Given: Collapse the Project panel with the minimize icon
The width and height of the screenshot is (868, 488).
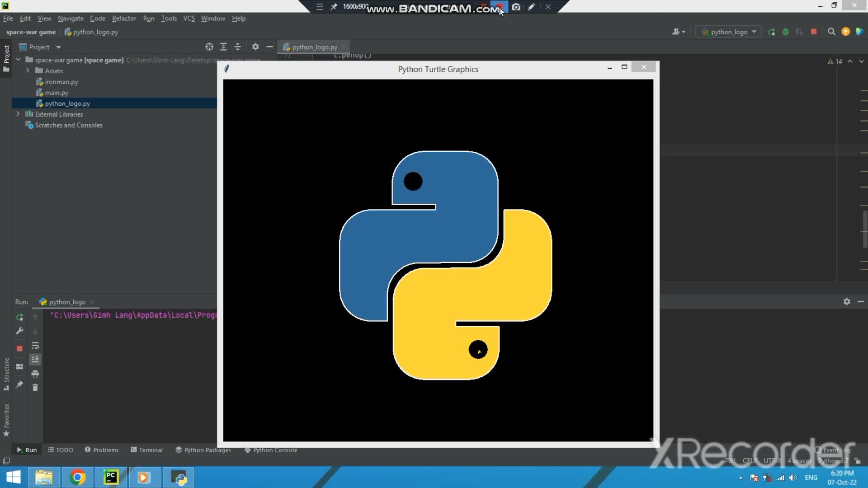Looking at the screenshot, I should click(269, 47).
